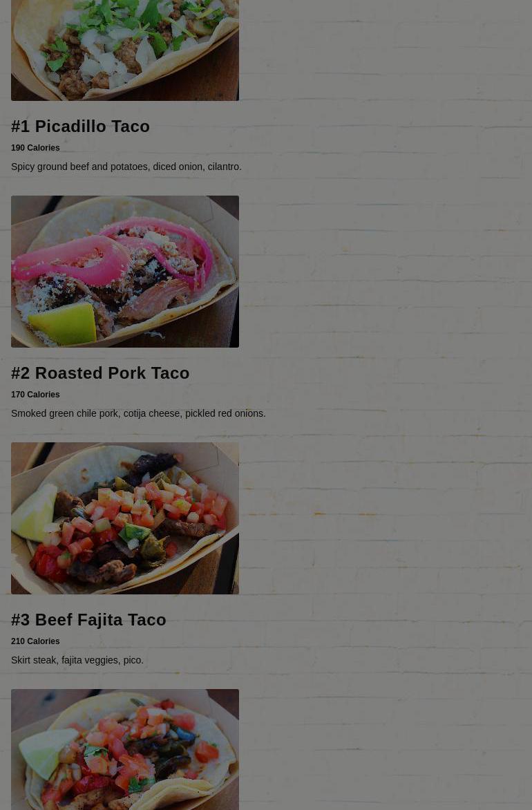The width and height of the screenshot is (532, 810).
Task: Click the 190 Calories label
Action: [x=35, y=148]
